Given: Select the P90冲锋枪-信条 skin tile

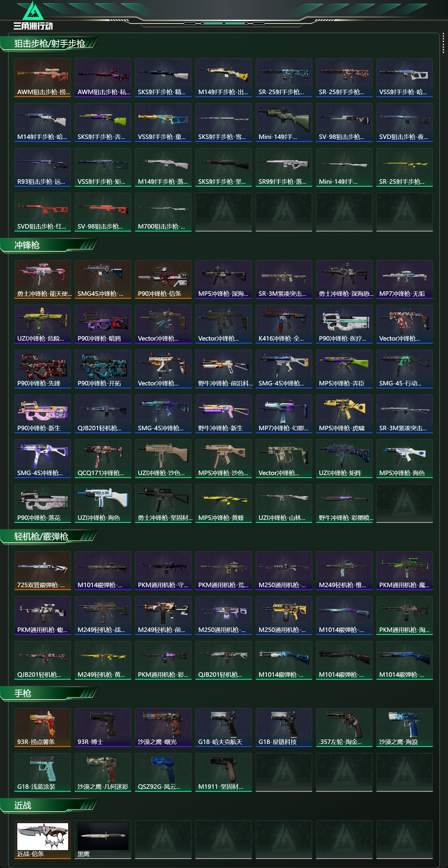Looking at the screenshot, I should [x=163, y=279].
